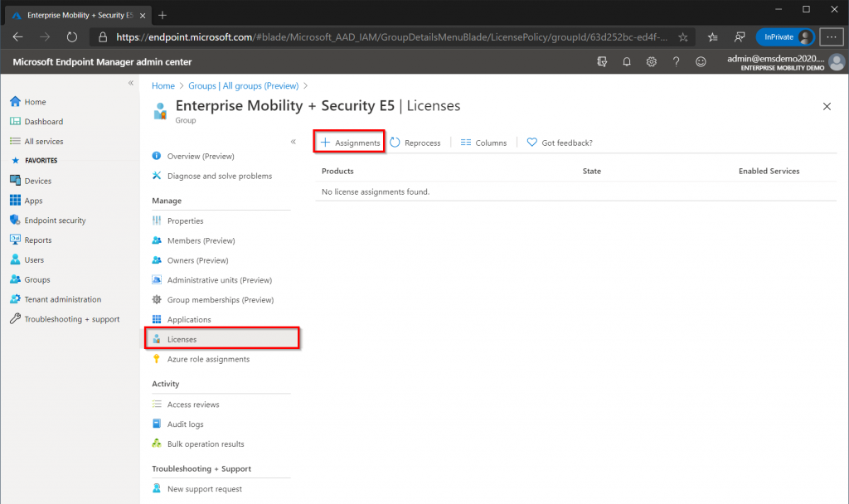Click the browser address bar
The height and width of the screenshot is (504, 849).
(391, 36)
